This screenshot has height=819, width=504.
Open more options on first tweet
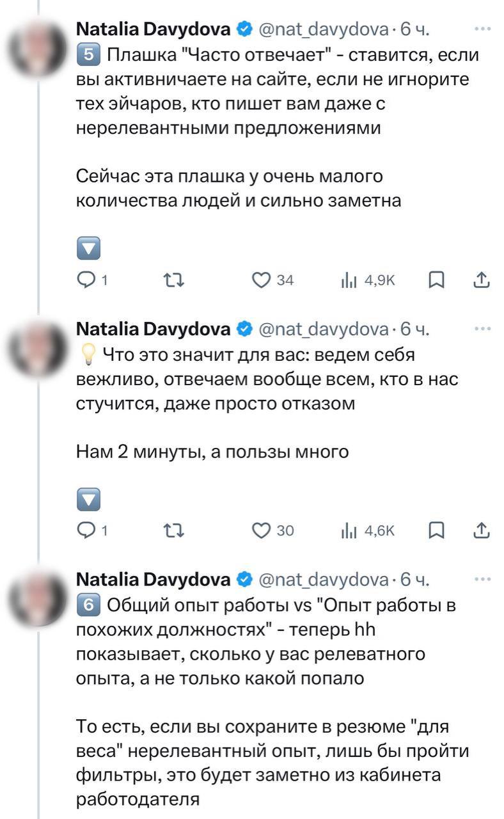[481, 29]
